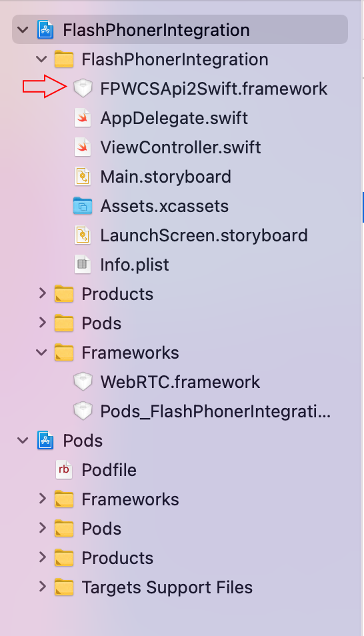The width and height of the screenshot is (364, 636).
Task: Click the Pods project blueprint icon
Action: click(45, 441)
